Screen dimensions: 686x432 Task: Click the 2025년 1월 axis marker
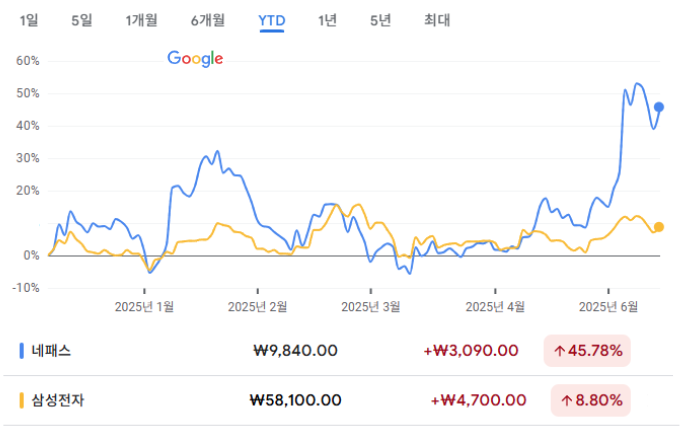[144, 306]
